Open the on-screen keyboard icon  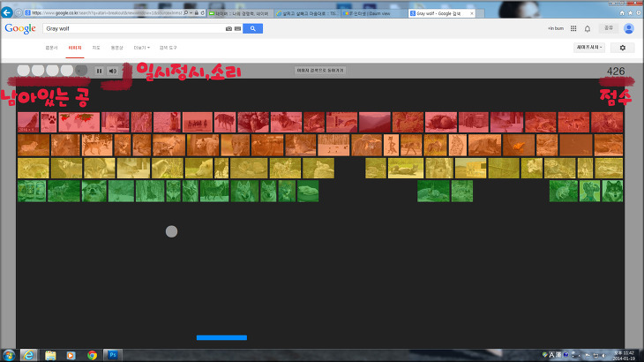click(237, 29)
